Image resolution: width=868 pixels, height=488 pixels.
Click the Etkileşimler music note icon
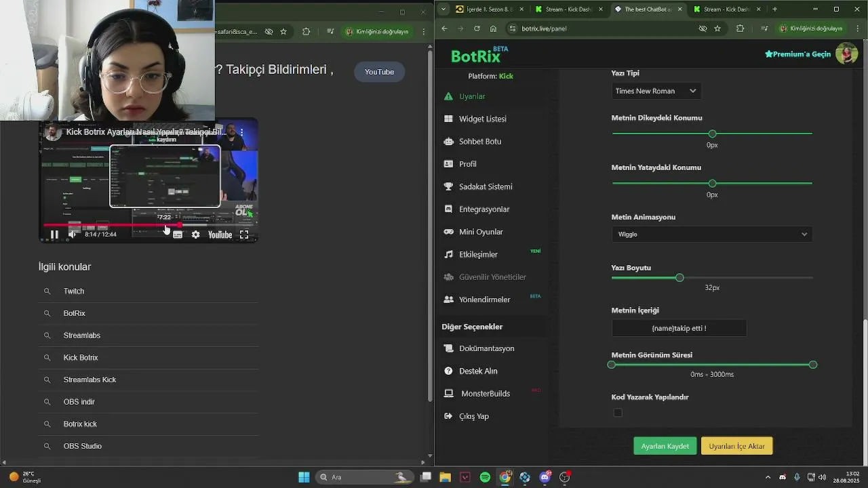coord(448,254)
